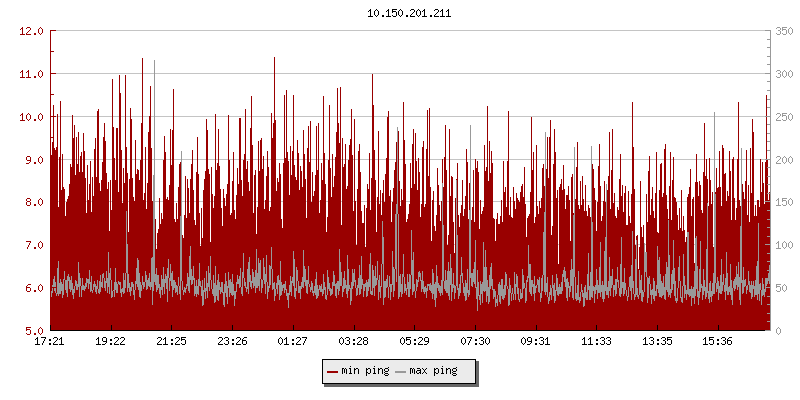Select the 23:26 time marker
800x400 pixels.
coord(232,341)
